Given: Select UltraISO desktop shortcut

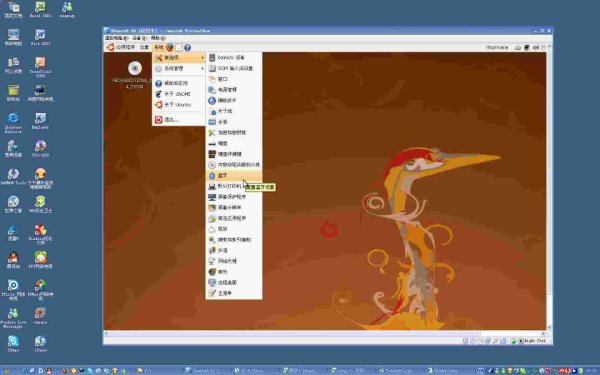Looking at the screenshot, I should click(x=40, y=148).
